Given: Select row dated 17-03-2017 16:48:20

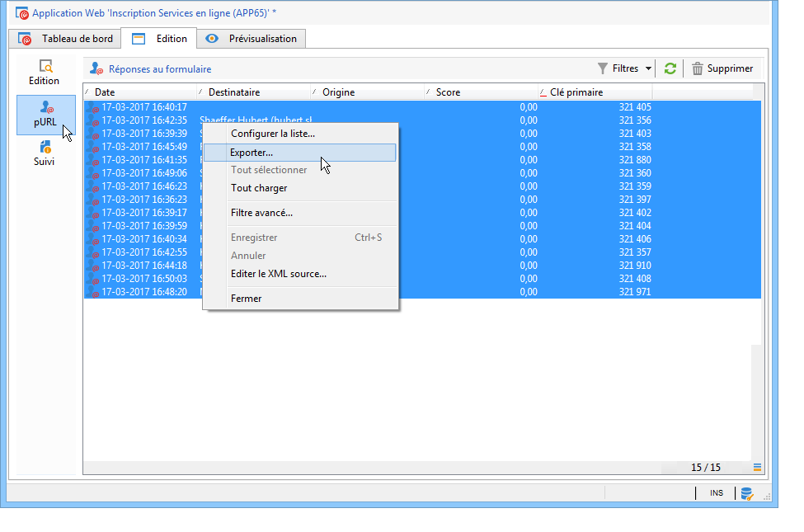Looking at the screenshot, I should click(422, 291).
